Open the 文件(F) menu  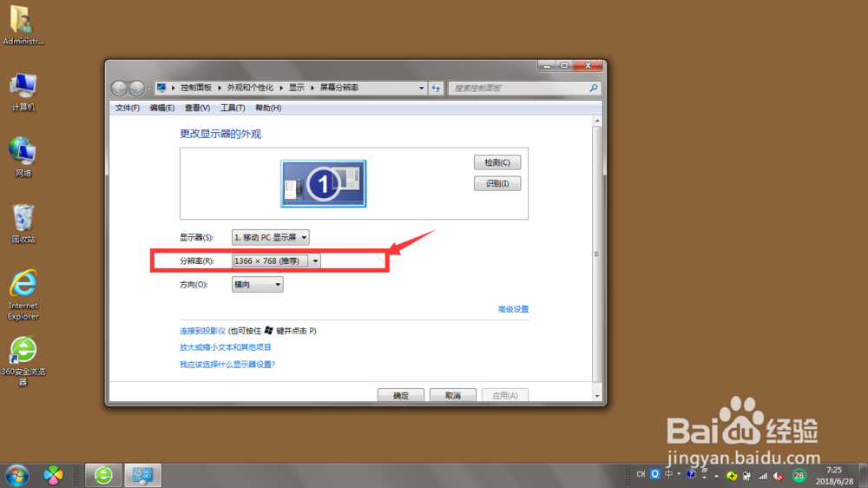click(x=128, y=108)
